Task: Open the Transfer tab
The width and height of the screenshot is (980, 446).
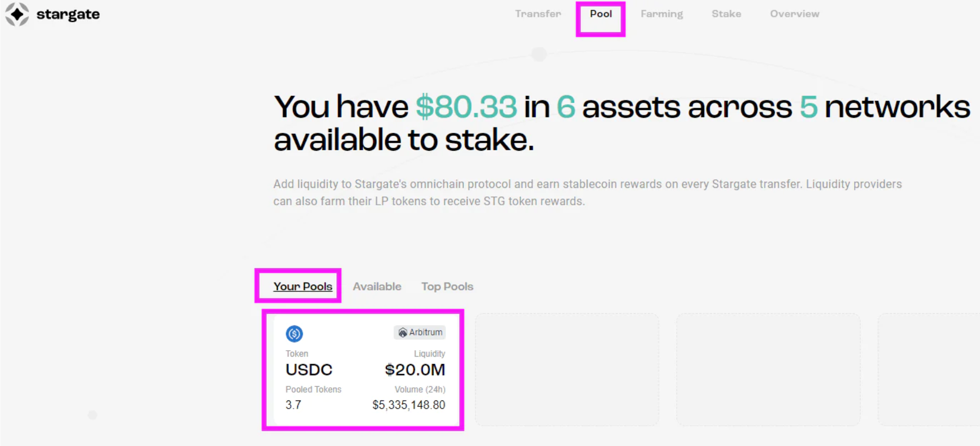Action: click(538, 14)
